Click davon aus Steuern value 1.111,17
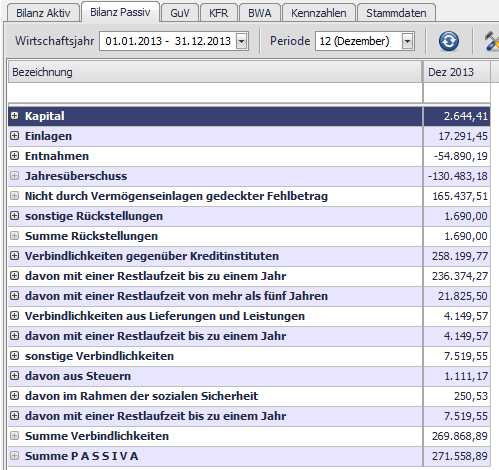Viewport: 499px width, 470px height. pos(466,376)
